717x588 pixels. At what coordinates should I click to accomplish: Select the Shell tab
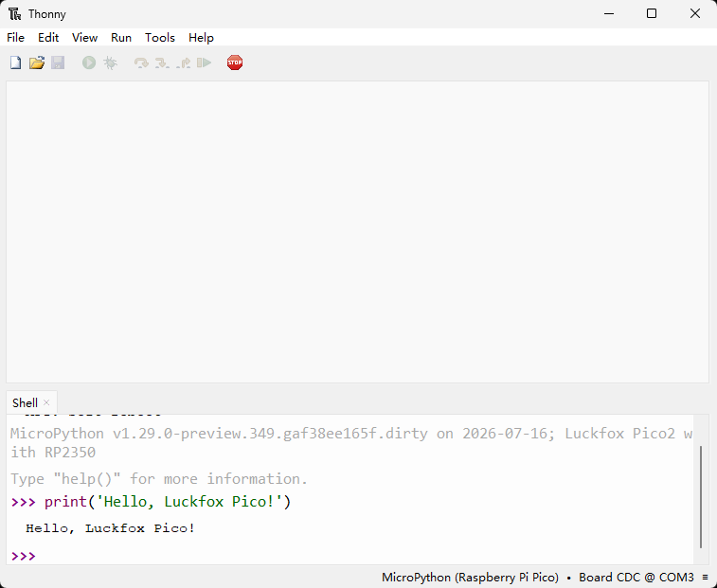click(26, 402)
